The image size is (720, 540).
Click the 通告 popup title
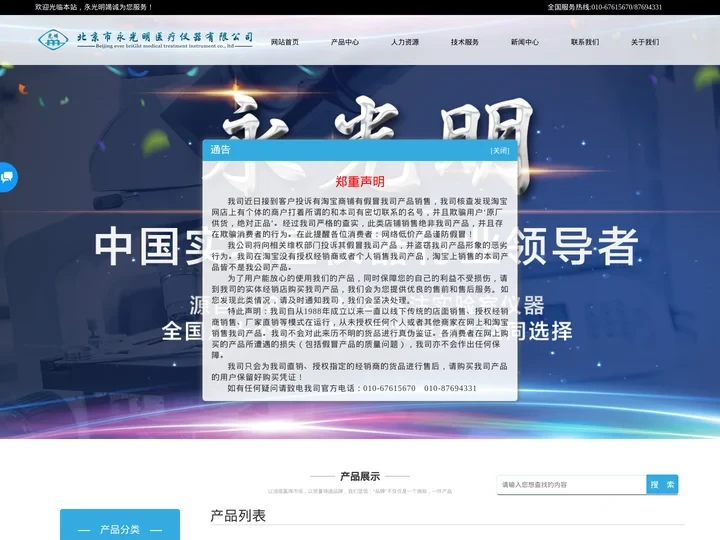220,150
